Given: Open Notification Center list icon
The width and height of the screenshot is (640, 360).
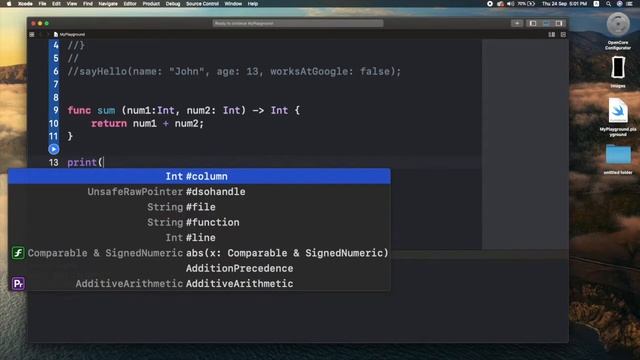Looking at the screenshot, I should tap(630, 4).
